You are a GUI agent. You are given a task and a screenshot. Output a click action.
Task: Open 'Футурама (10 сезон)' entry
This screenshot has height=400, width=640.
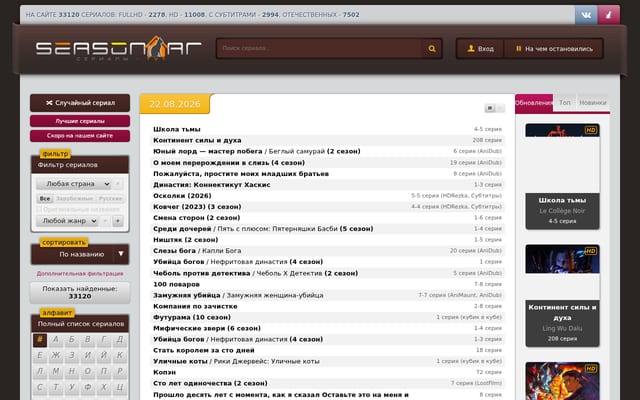point(192,317)
